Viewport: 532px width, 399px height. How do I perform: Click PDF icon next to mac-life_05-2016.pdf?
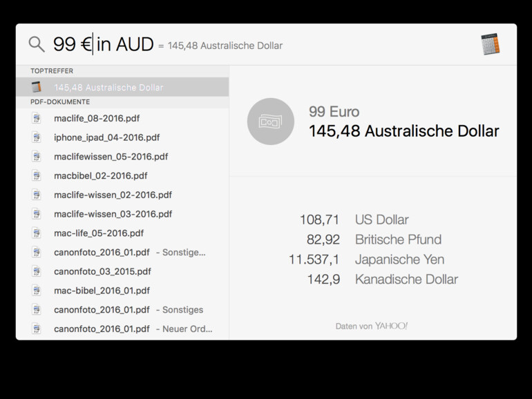click(37, 233)
